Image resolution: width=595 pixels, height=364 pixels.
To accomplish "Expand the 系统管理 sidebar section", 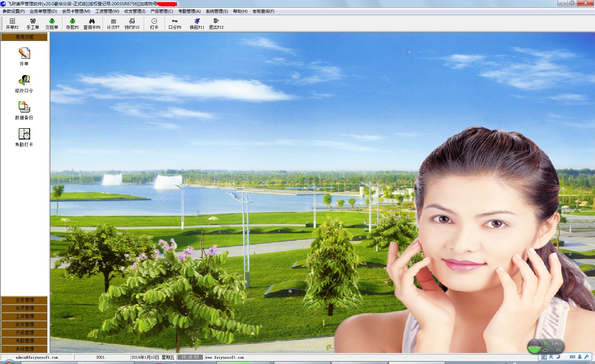I will 24,349.
